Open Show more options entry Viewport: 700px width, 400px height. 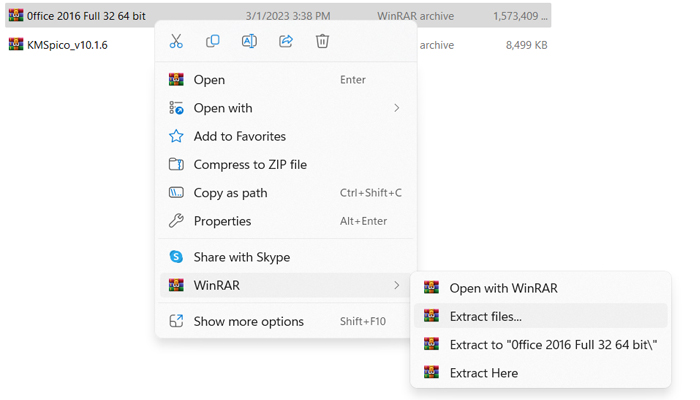click(248, 321)
